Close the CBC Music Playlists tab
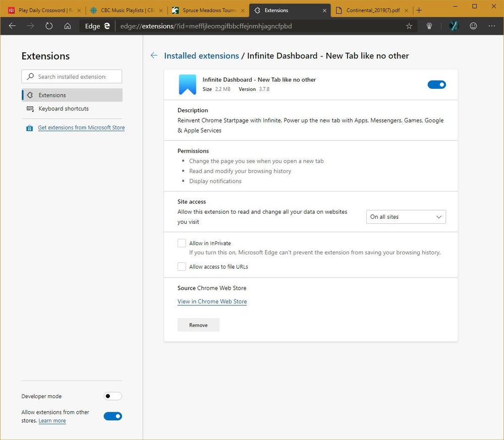The width and height of the screenshot is (504, 440). click(161, 10)
